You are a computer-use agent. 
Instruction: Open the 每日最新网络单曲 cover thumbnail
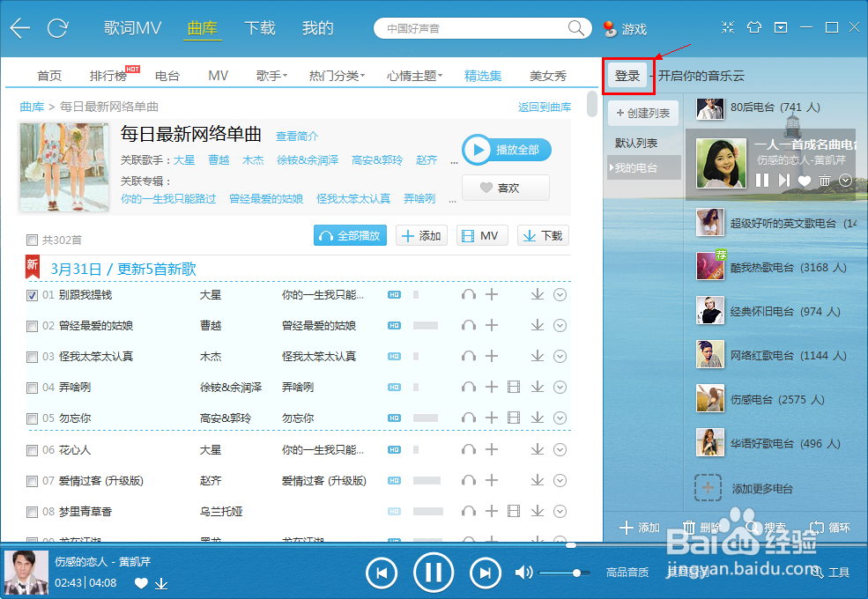(x=64, y=167)
